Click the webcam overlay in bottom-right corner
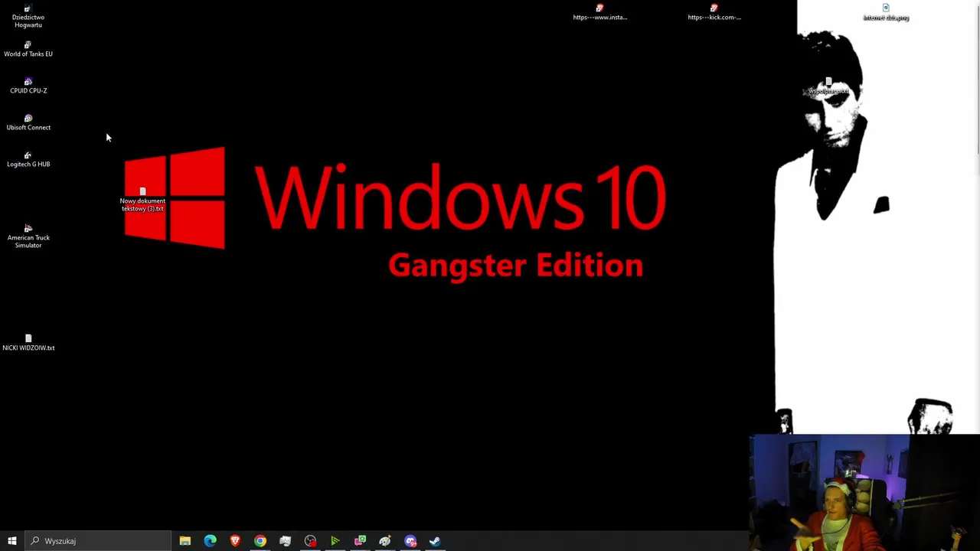 point(864,493)
